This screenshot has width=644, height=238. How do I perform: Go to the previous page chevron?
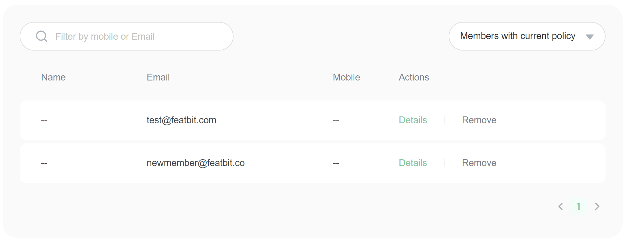(x=560, y=206)
